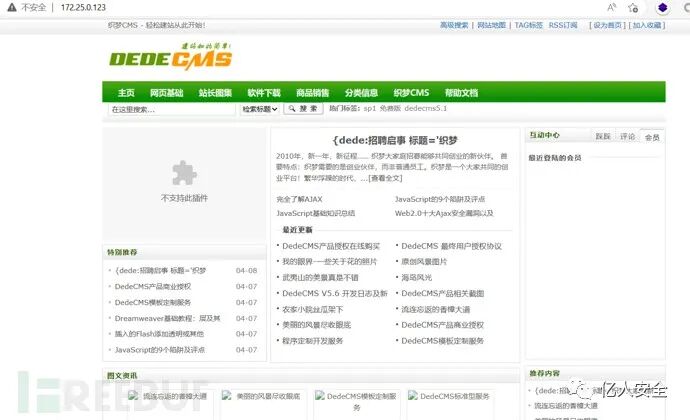
Task: Open 我的眼界—一些关于花的照片 link
Action: (330, 262)
